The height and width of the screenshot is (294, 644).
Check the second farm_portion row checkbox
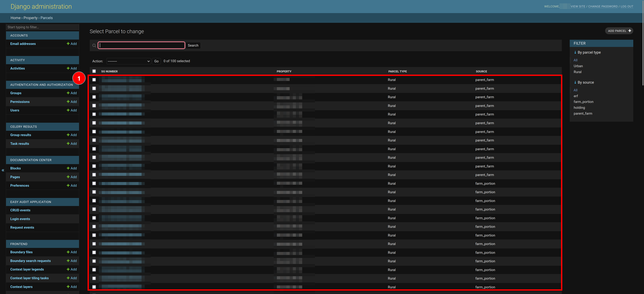(x=94, y=192)
